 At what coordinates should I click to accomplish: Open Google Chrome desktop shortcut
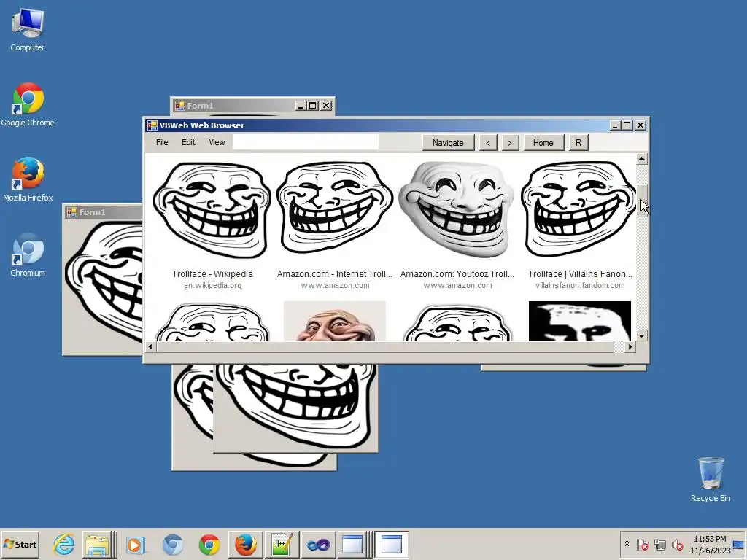click(27, 105)
